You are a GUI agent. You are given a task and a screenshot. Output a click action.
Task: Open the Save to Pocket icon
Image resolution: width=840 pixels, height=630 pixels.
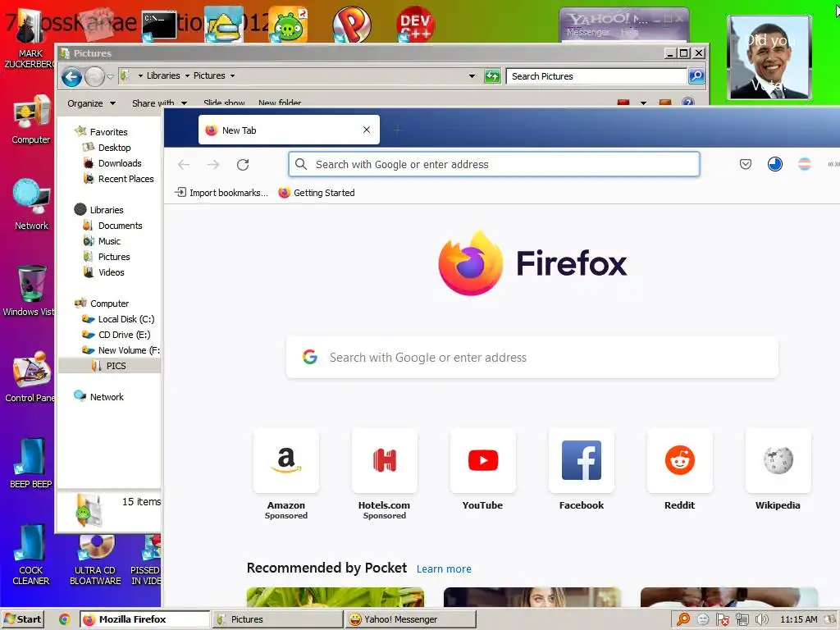745,164
